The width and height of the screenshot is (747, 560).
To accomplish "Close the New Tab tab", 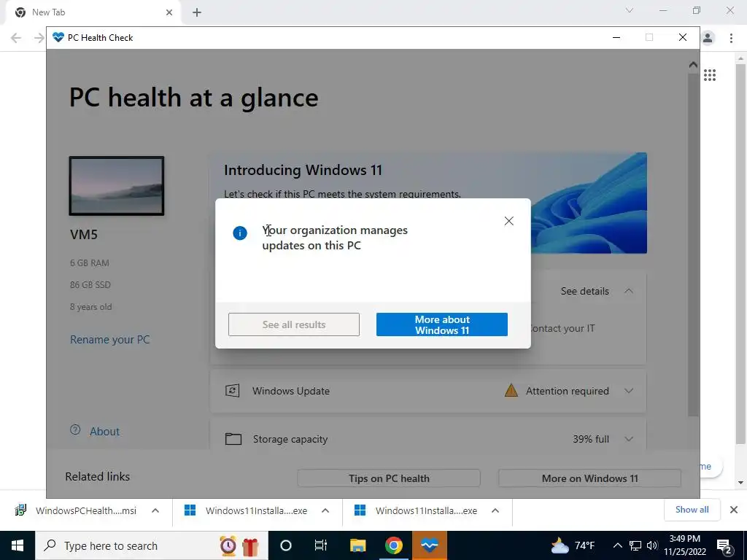I will (x=169, y=12).
